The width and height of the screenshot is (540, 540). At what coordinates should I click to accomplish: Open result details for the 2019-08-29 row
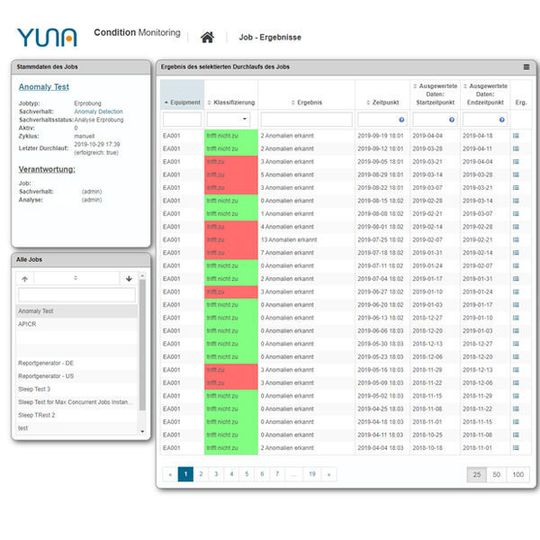click(516, 175)
